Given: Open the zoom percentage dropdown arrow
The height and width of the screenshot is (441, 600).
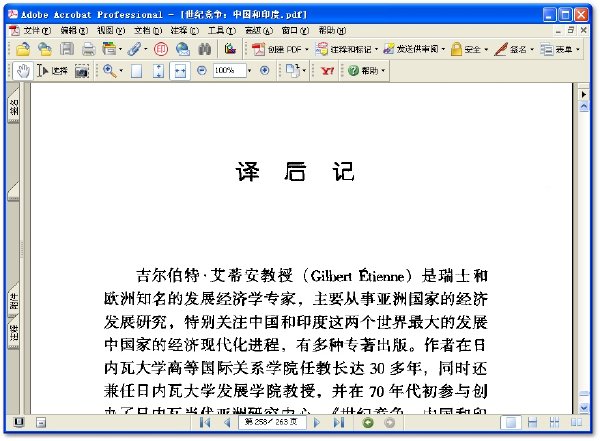Looking at the screenshot, I should point(249,71).
